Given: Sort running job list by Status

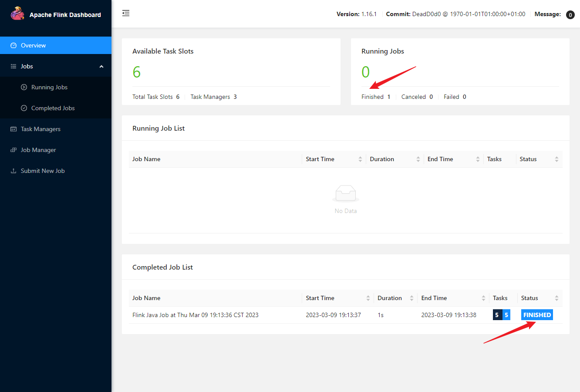Looking at the screenshot, I should 556,159.
